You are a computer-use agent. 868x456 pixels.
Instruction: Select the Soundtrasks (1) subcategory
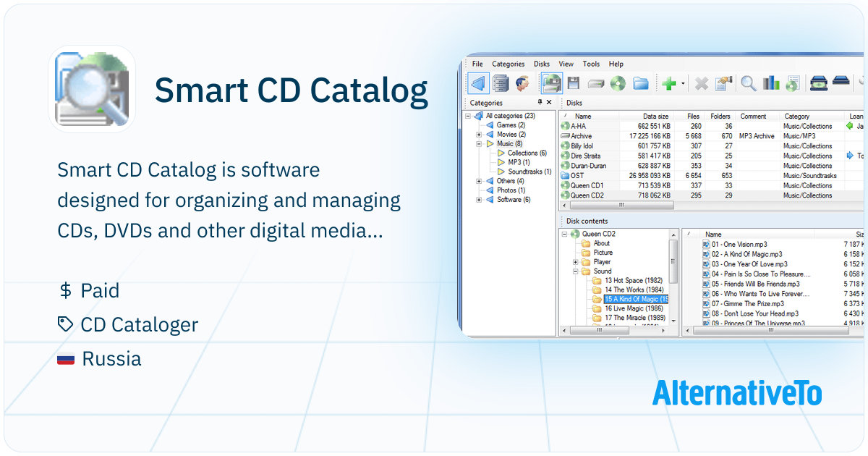[529, 172]
